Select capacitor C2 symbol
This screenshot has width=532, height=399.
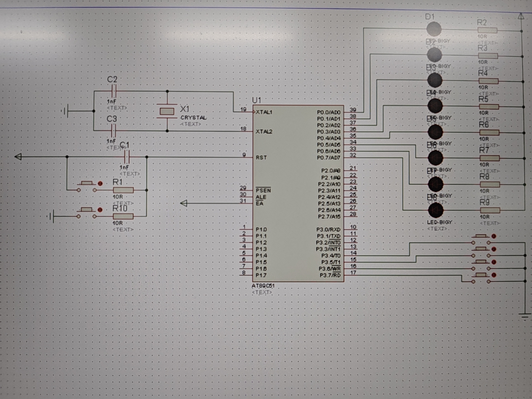click(113, 91)
